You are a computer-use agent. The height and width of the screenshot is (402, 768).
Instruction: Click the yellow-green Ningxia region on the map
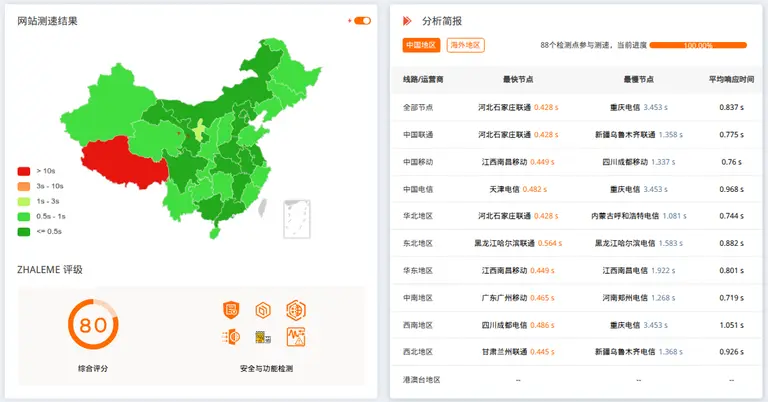tap(199, 130)
